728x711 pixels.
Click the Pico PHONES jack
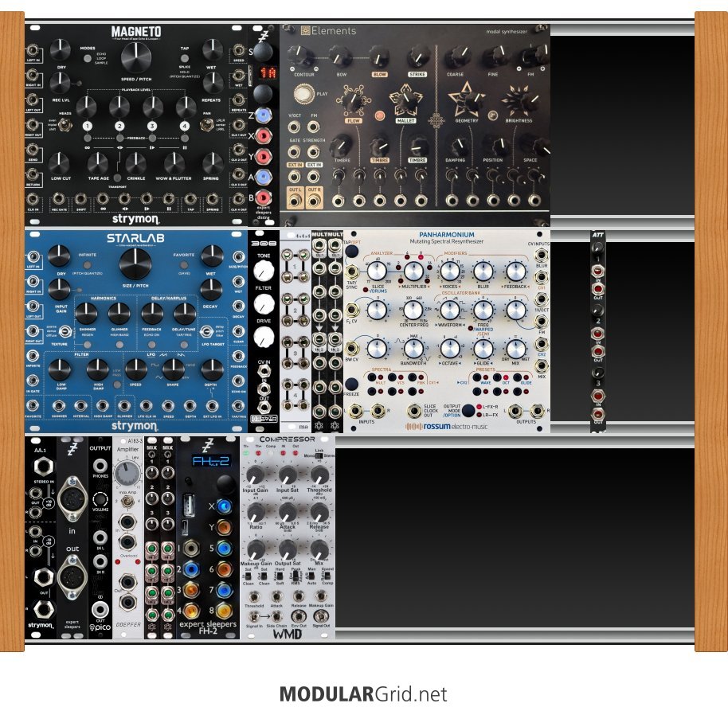coord(100,465)
